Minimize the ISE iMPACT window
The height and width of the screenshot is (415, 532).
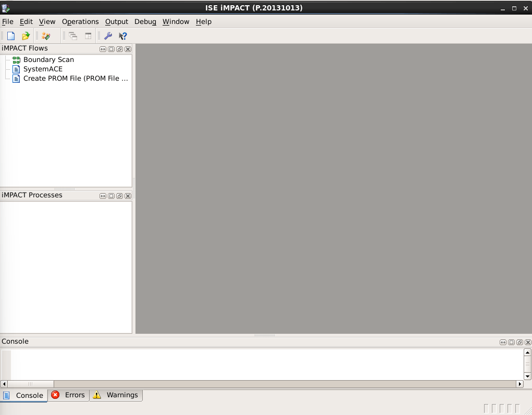point(503,8)
